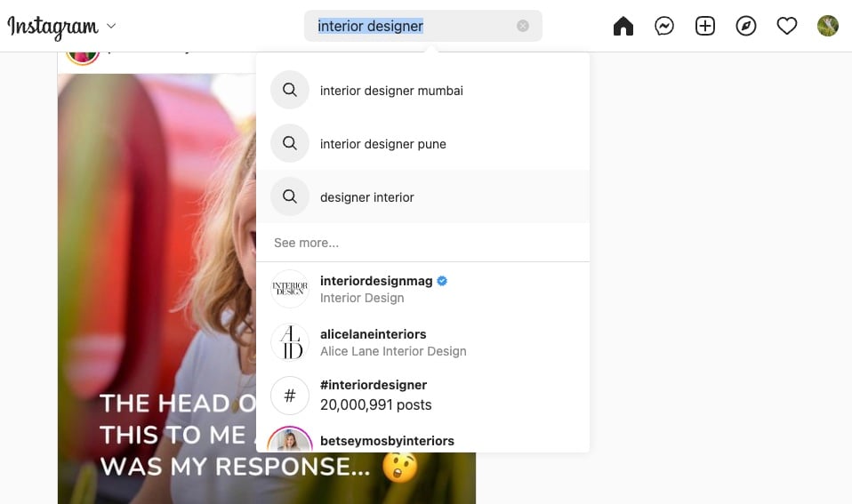Click the magnifier icon beside 'interior designer pune'
The width and height of the screenshot is (852, 504).
(290, 143)
